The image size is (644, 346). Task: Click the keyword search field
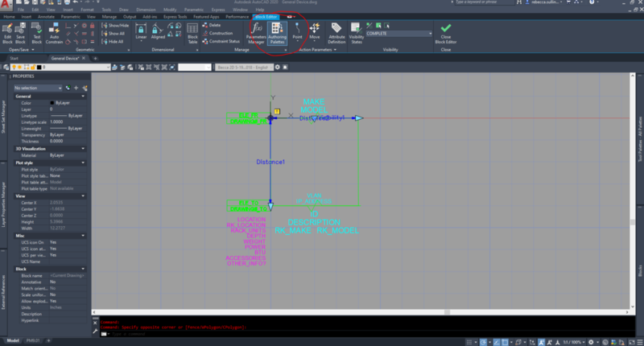485,2
